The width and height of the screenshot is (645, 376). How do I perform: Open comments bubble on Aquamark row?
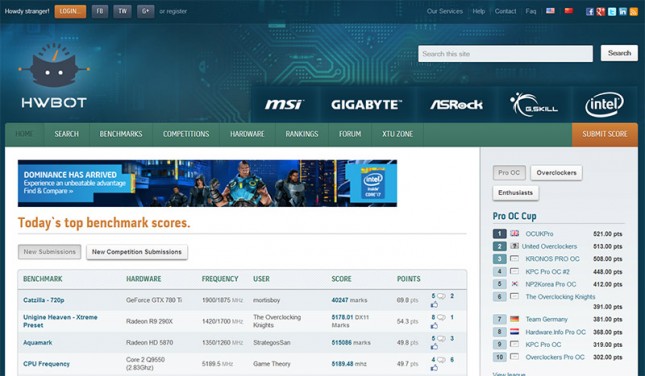click(441, 339)
